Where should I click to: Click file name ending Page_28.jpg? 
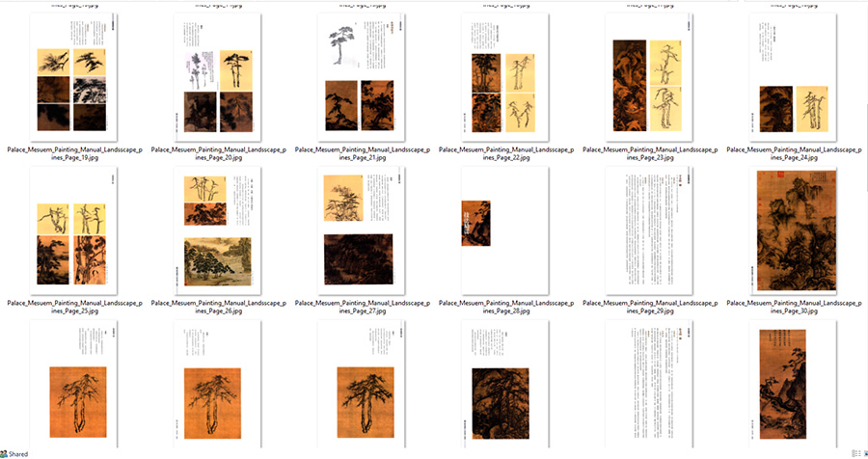pyautogui.click(x=506, y=307)
